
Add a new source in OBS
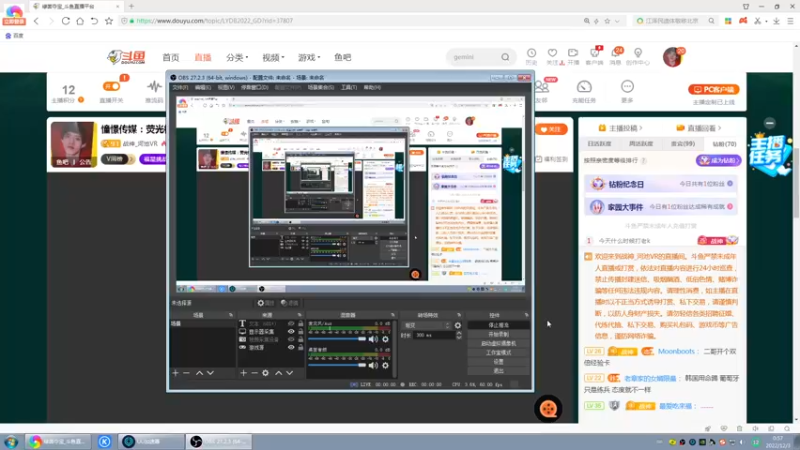[x=243, y=373]
